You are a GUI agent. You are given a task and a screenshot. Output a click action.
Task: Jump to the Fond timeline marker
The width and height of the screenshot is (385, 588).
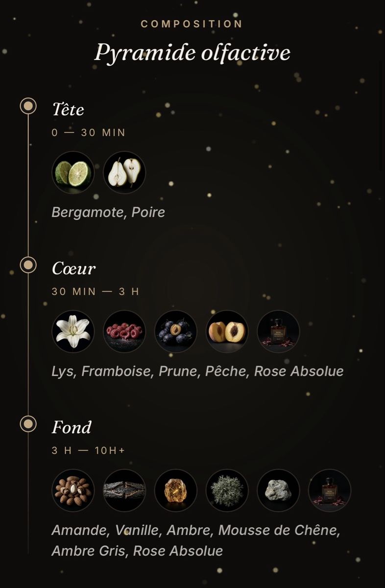(x=28, y=423)
